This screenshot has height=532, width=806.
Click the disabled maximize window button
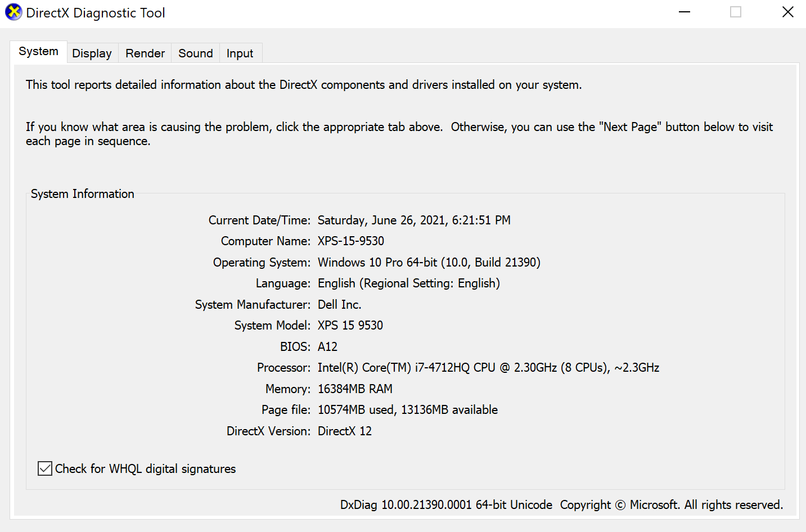pyautogui.click(x=736, y=12)
